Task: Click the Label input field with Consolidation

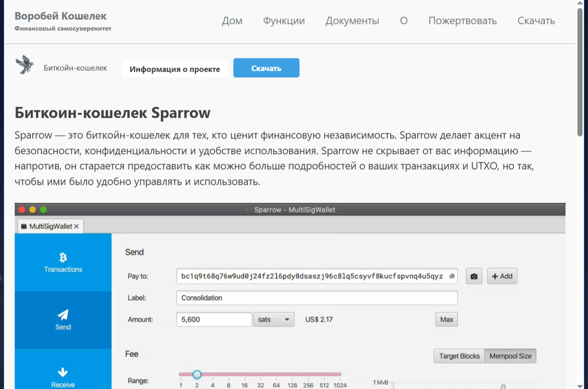Action: (x=317, y=298)
